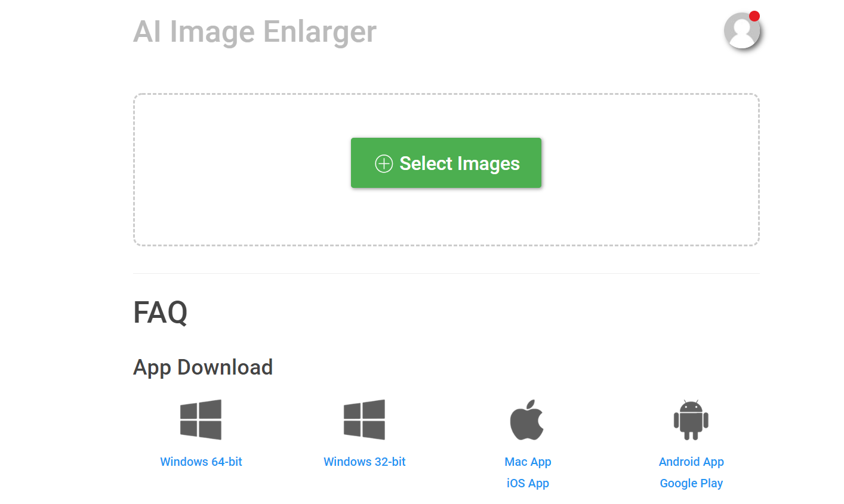Click the Windows logo above Windows 32-bit
844x504 pixels.
pyautogui.click(x=365, y=420)
